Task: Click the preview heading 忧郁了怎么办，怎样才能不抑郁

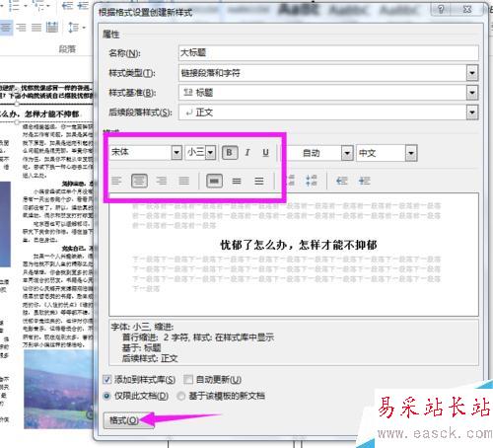Action: pos(299,245)
